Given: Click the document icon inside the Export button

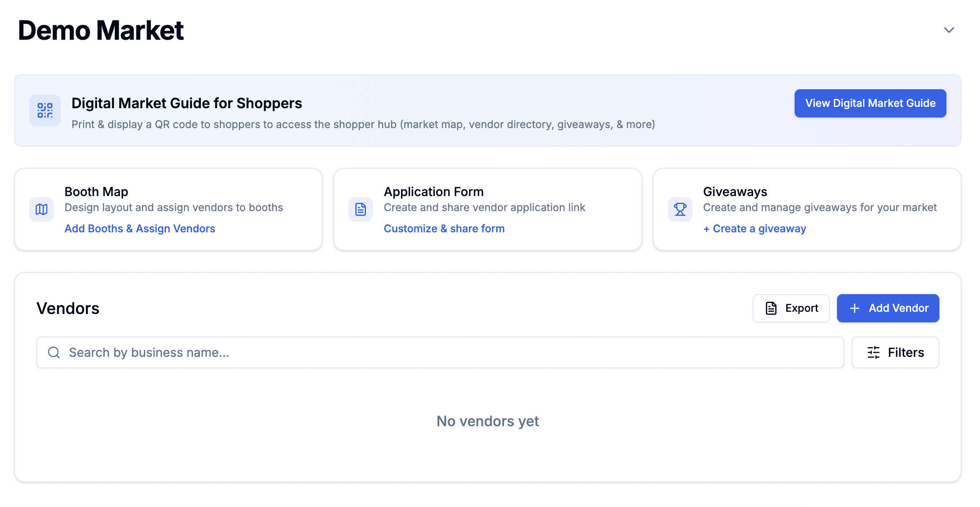Looking at the screenshot, I should 770,308.
